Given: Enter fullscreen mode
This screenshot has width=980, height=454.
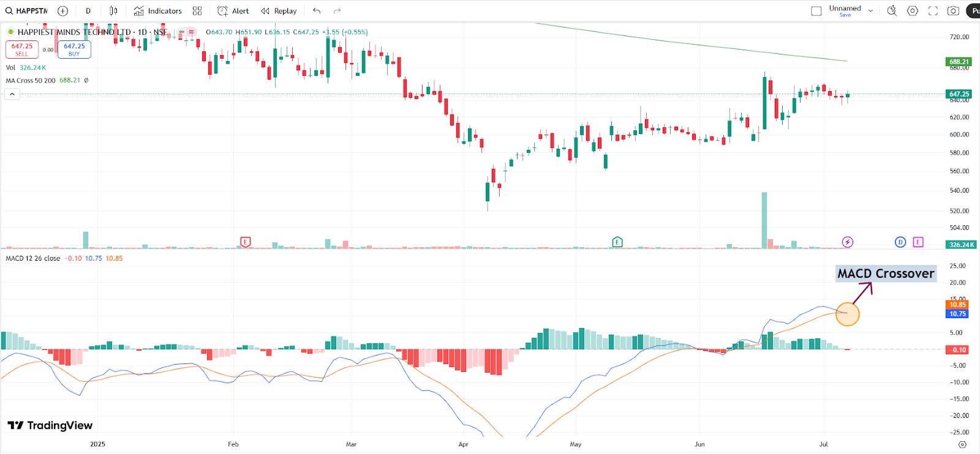Looking at the screenshot, I should coord(933,11).
